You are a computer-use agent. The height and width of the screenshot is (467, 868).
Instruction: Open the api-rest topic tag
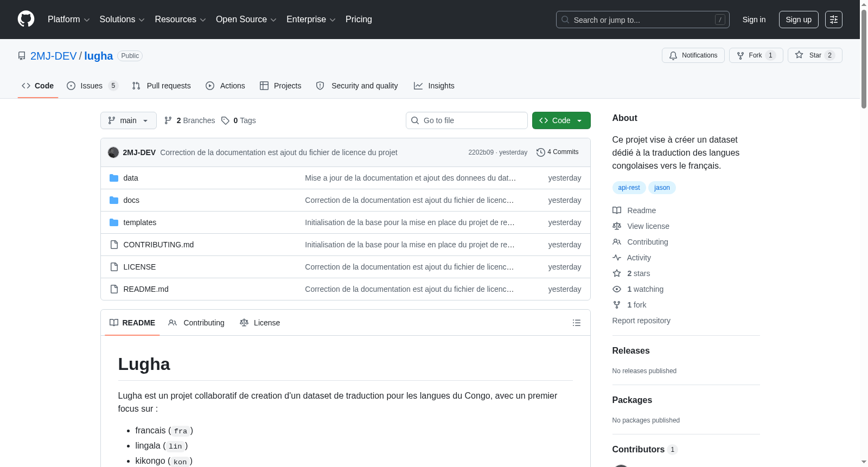pos(629,188)
